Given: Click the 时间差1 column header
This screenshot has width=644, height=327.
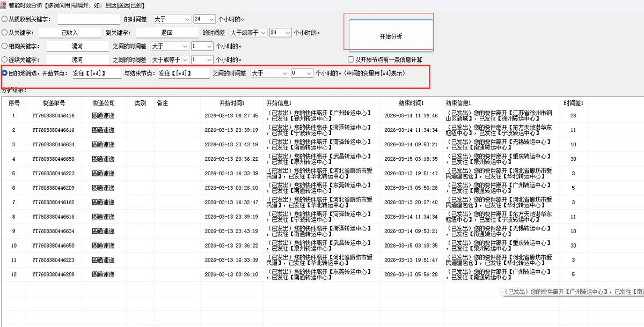Looking at the screenshot, I should 573,103.
